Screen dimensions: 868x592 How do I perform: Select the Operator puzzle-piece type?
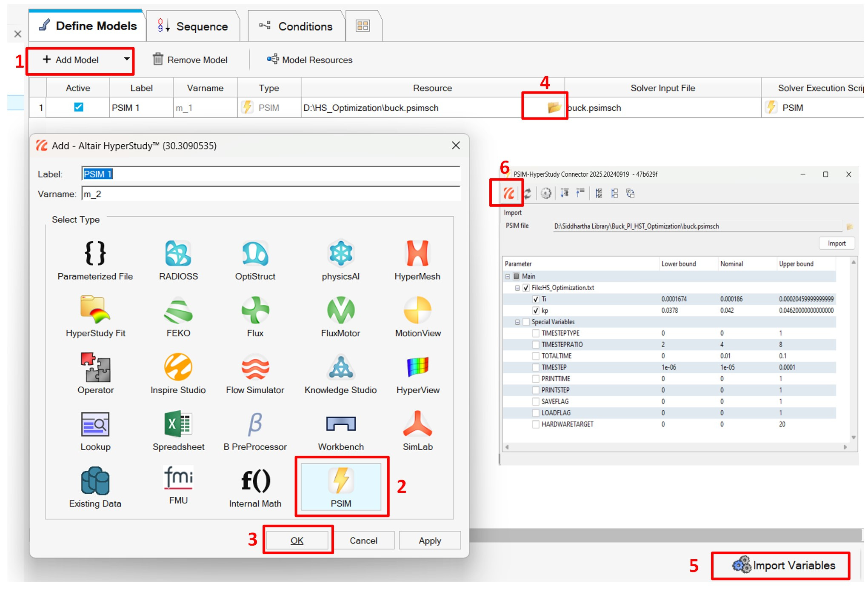[95, 373]
